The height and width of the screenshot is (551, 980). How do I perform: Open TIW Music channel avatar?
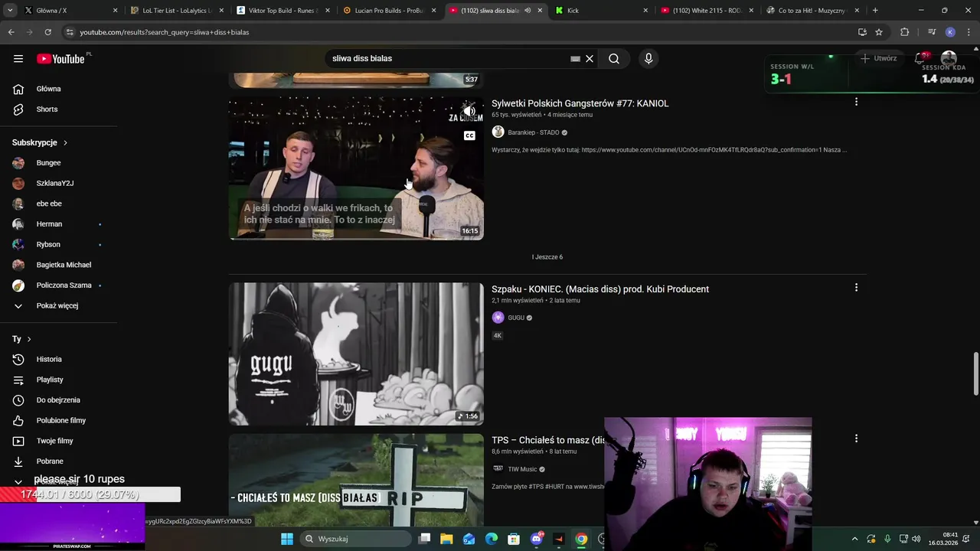498,469
